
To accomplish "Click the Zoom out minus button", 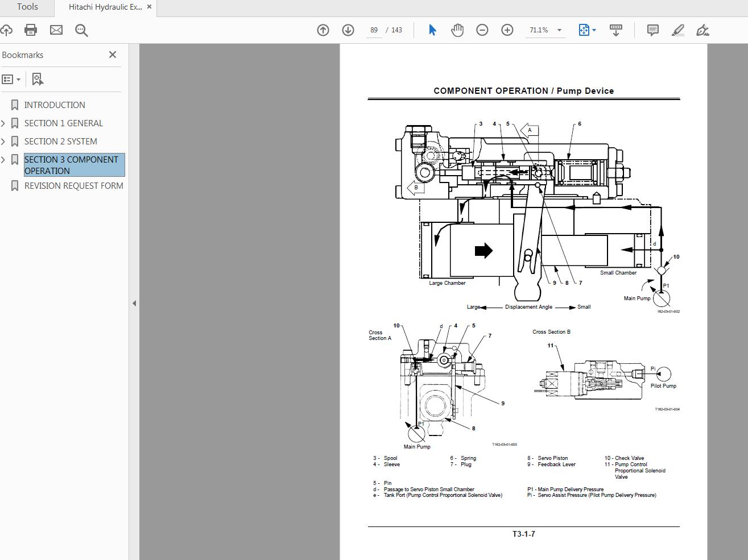I will click(482, 30).
